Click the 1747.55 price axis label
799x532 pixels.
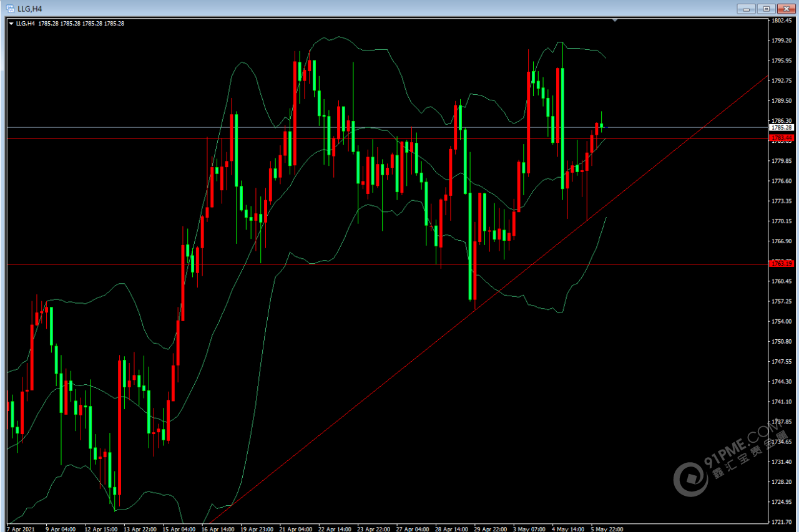782,361
